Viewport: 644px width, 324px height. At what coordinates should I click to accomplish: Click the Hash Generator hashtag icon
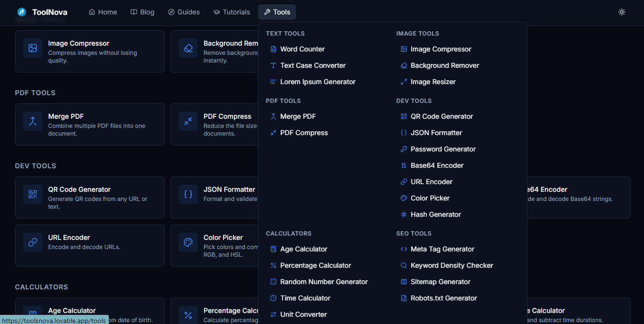(403, 214)
